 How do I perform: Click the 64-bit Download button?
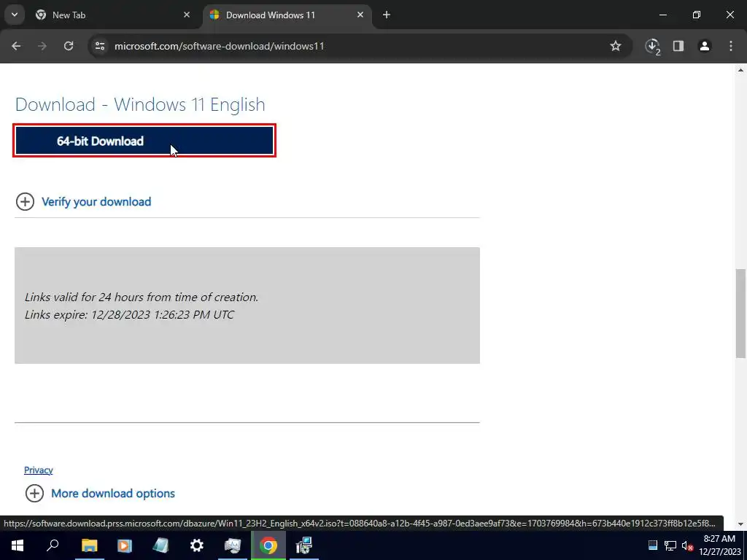(x=144, y=141)
